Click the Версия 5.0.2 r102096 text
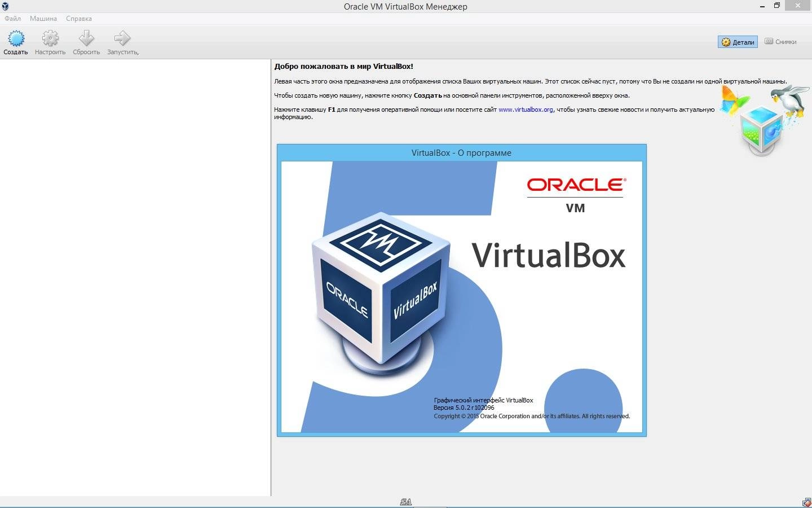The image size is (812, 508). click(x=464, y=408)
